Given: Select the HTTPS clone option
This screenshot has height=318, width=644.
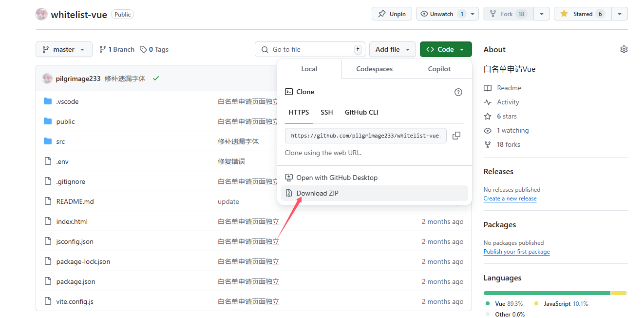Looking at the screenshot, I should 299,112.
